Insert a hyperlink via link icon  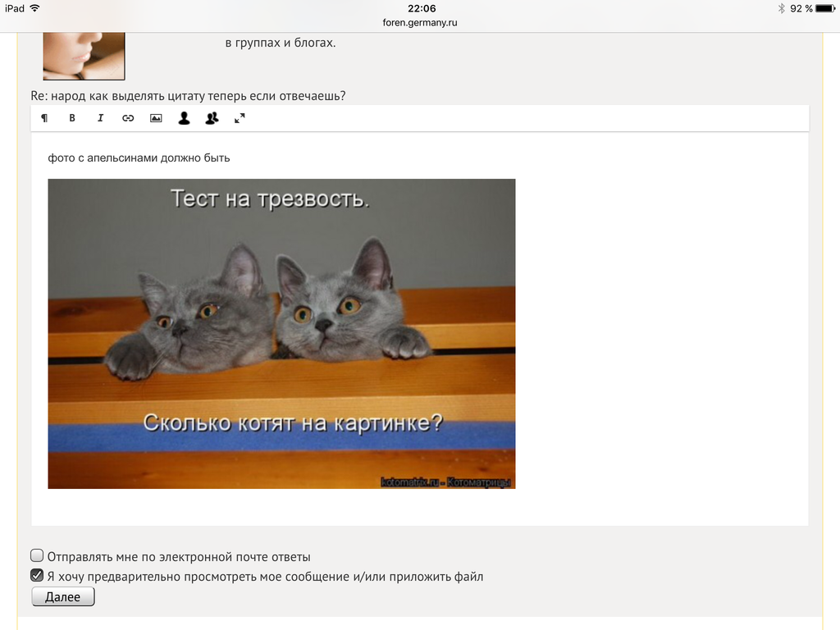pyautogui.click(x=128, y=118)
